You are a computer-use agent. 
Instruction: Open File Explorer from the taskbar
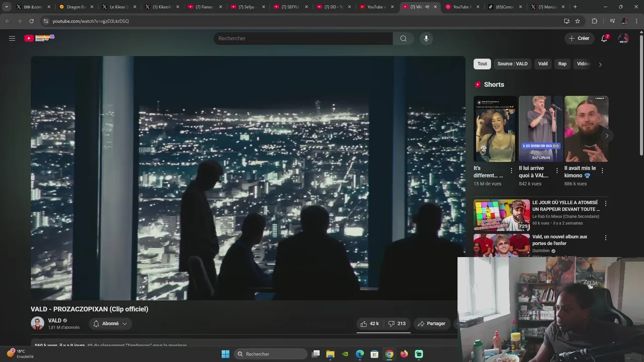(331, 354)
